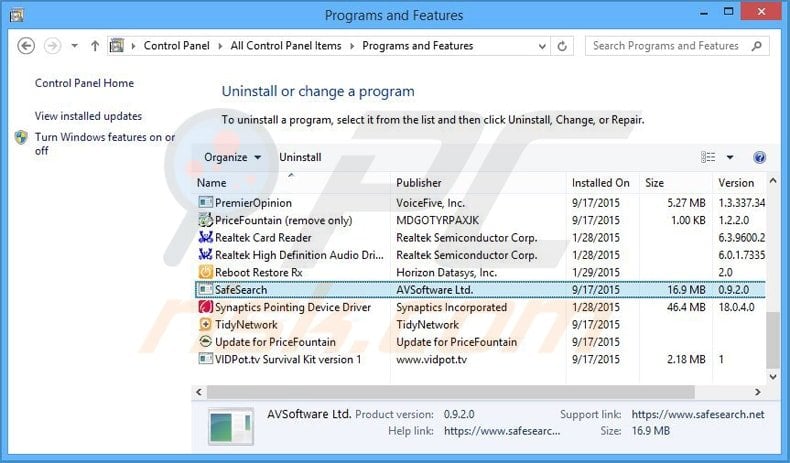This screenshot has height=463, width=790.
Task: Sort by the Installed On column header
Action: pyautogui.click(x=603, y=182)
